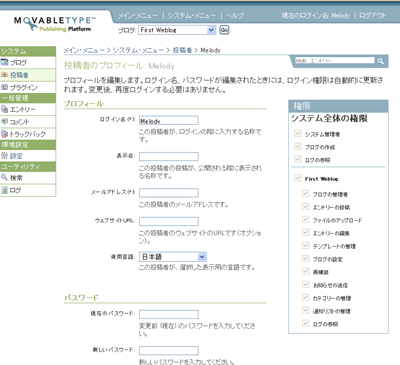Image resolution: width=400 pixels, height=365 pixels.
Task: Click the 新しいパスワード input field
Action: point(169,350)
